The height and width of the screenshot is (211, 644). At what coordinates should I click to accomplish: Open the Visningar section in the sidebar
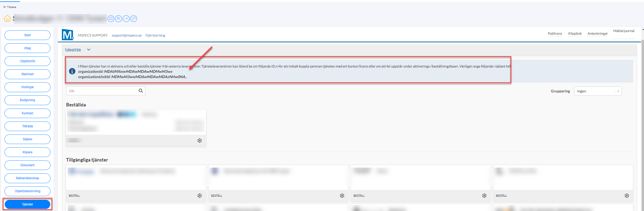pos(27,87)
